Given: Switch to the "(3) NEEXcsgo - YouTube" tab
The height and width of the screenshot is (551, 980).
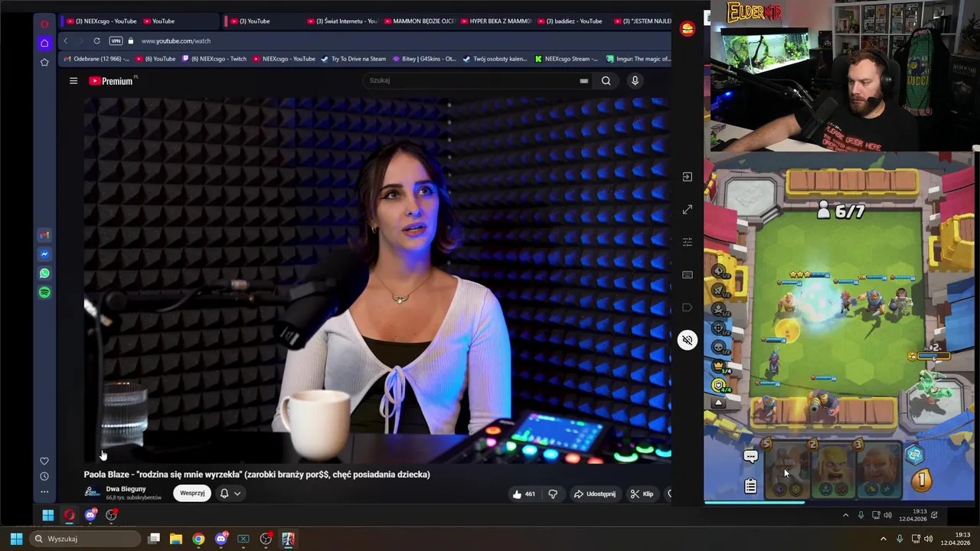Looking at the screenshot, I should 101,21.
